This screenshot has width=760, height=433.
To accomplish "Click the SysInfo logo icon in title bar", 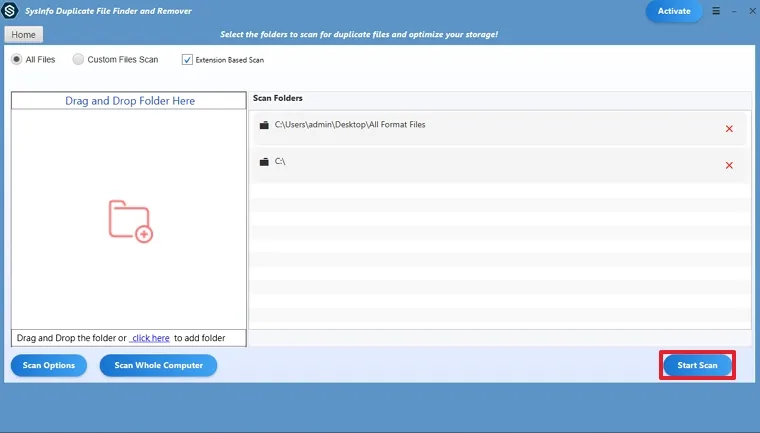I will 10,11.
